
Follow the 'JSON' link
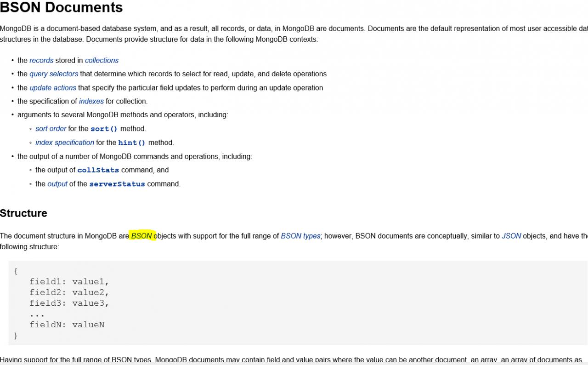(x=511, y=236)
